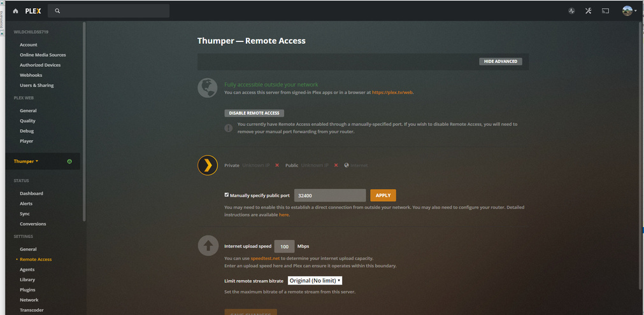The image size is (644, 315).
Task: Open Library settings
Action: (x=27, y=280)
